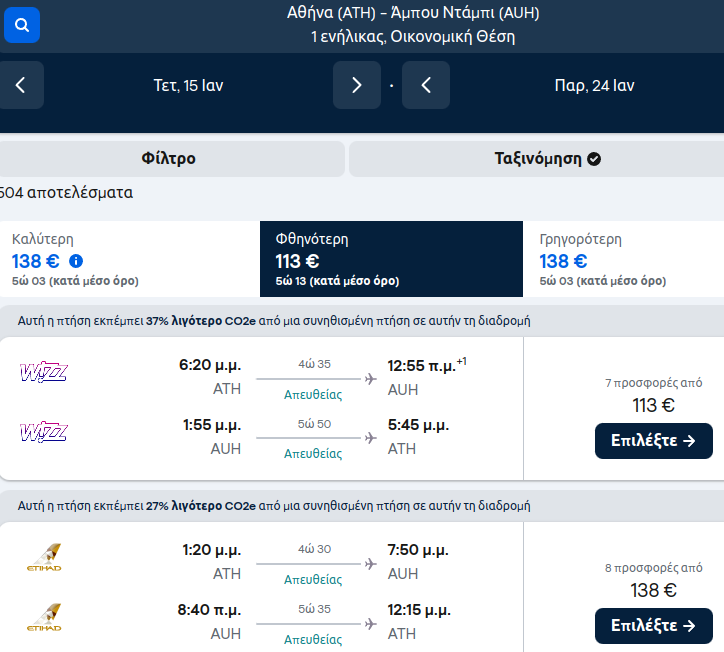Go to next departure date after 15 Ιαν

coord(356,85)
